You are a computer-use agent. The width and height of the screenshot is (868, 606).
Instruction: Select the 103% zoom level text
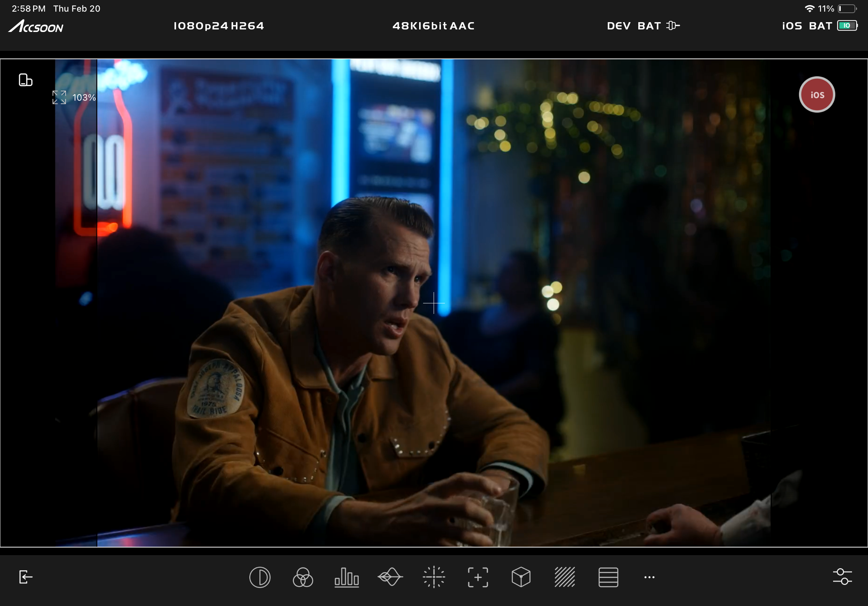point(84,98)
